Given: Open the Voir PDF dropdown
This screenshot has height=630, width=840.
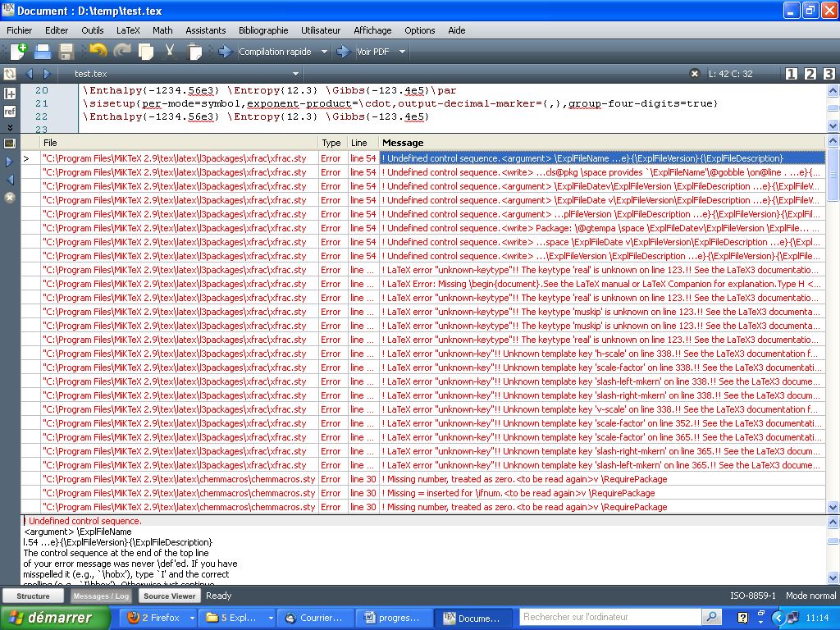Looking at the screenshot, I should click(402, 52).
